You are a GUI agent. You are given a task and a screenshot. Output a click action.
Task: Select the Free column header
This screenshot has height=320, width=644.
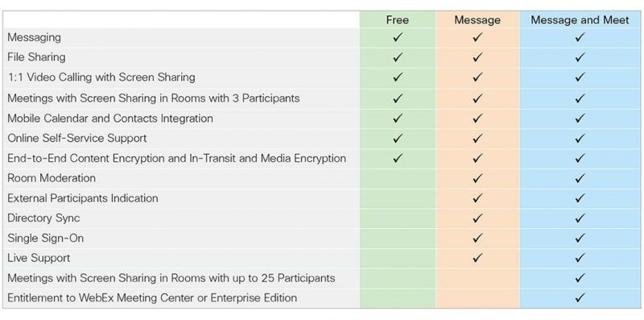[397, 19]
